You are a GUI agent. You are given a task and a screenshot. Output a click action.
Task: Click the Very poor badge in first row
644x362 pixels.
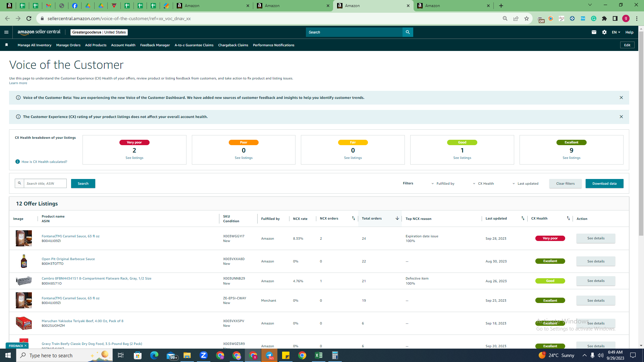550,238
